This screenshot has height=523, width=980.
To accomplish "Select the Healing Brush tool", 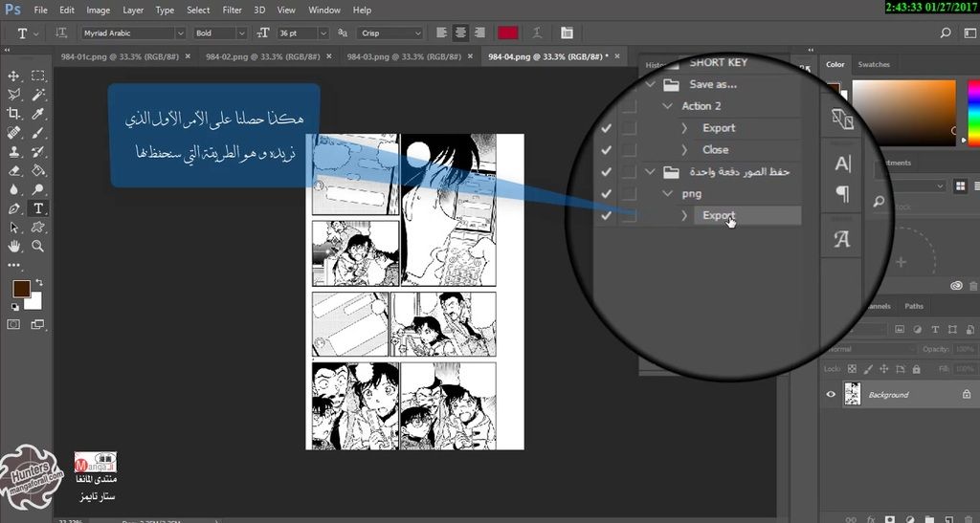I will (13, 133).
